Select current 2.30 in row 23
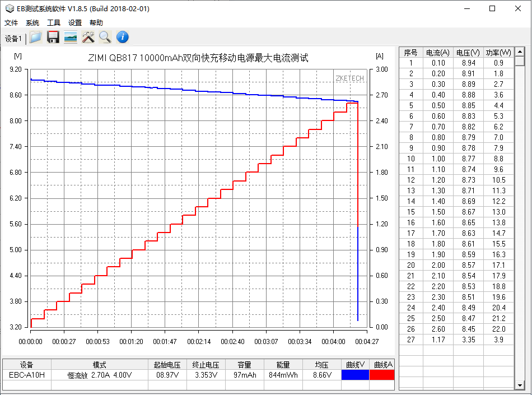This screenshot has height=395, width=532. [x=438, y=298]
